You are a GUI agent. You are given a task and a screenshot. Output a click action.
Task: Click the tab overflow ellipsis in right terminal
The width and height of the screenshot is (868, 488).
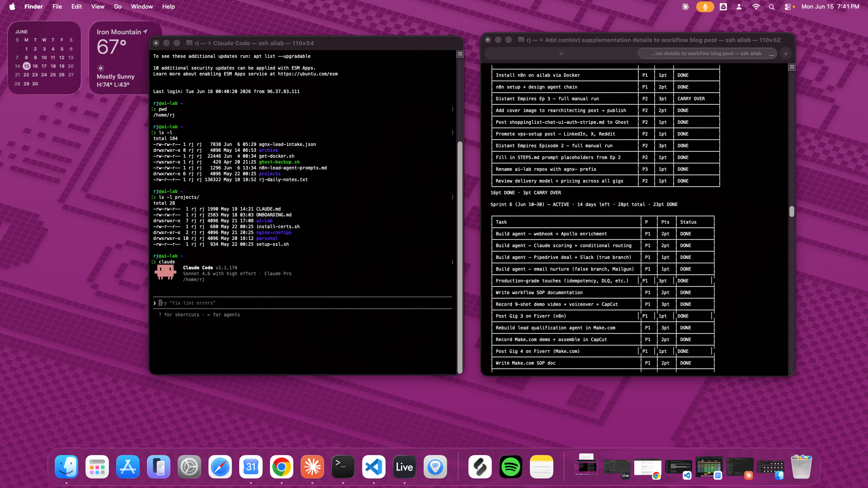pyautogui.click(x=771, y=54)
